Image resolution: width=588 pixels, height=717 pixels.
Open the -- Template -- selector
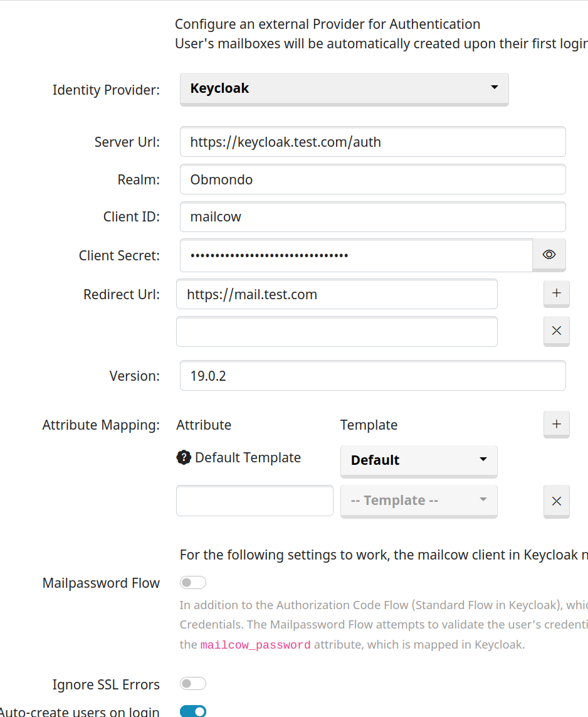click(x=418, y=501)
